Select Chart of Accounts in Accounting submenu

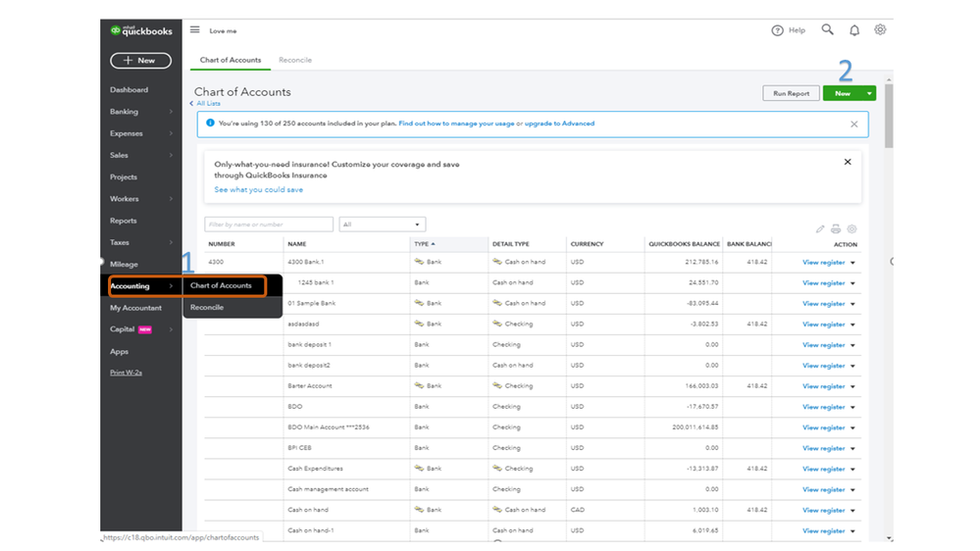pyautogui.click(x=222, y=286)
